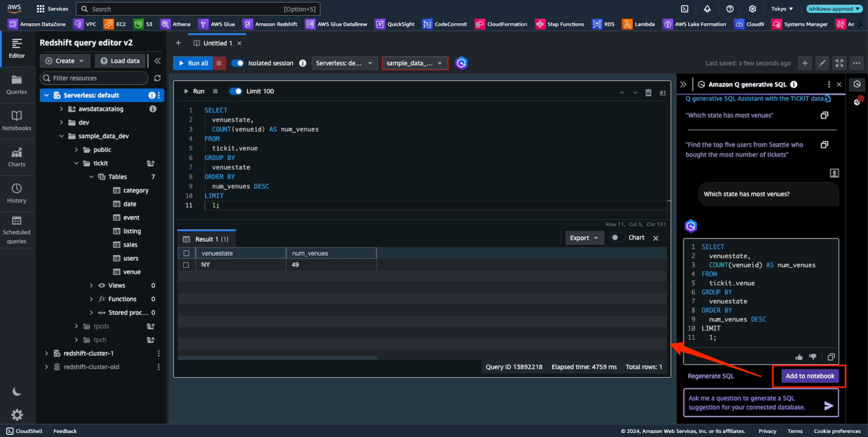
Task: Collapse the resource tree panel
Action: tap(157, 61)
